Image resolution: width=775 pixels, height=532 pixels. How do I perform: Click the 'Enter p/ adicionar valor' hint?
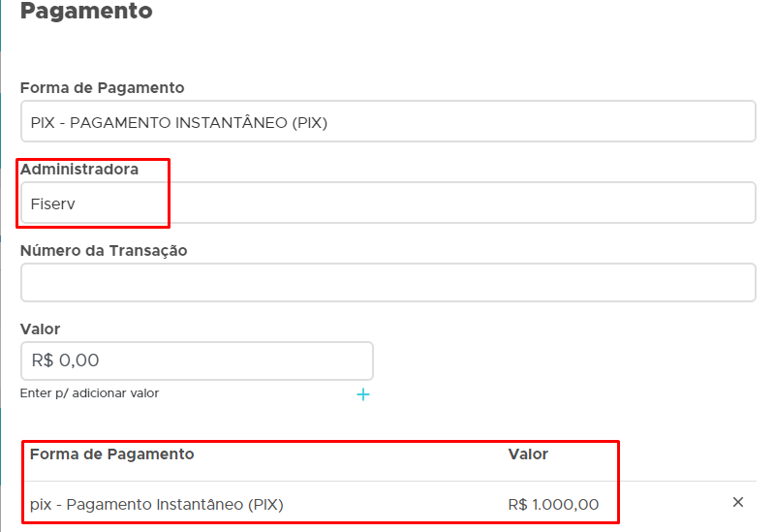click(89, 393)
